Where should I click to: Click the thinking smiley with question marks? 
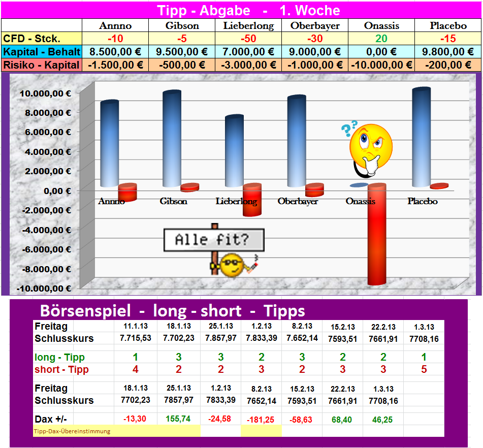point(368,149)
